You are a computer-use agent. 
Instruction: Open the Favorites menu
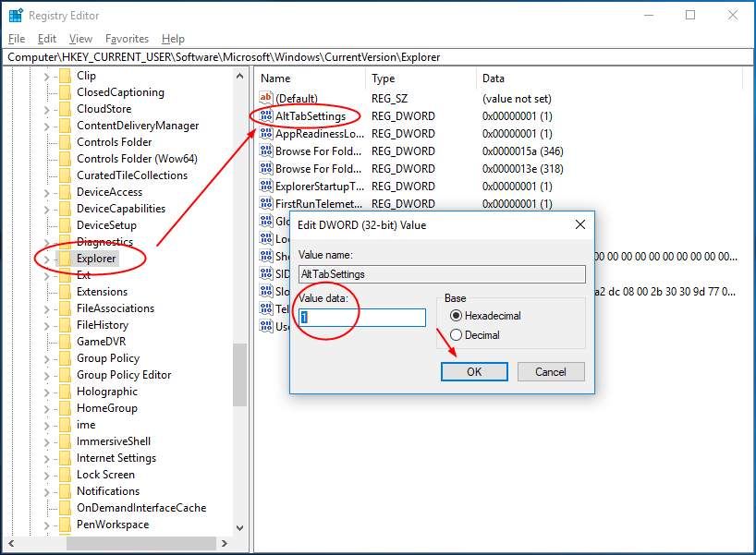127,39
